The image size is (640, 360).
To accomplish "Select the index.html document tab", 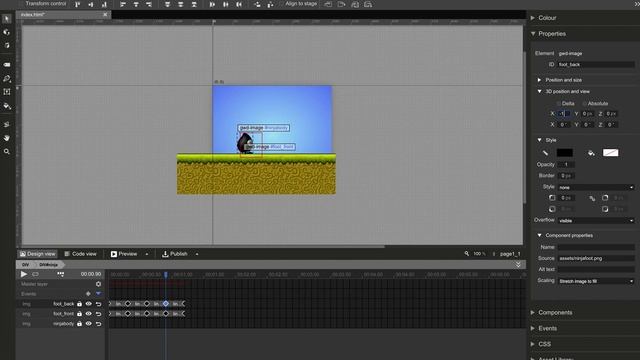I will tap(63, 15).
